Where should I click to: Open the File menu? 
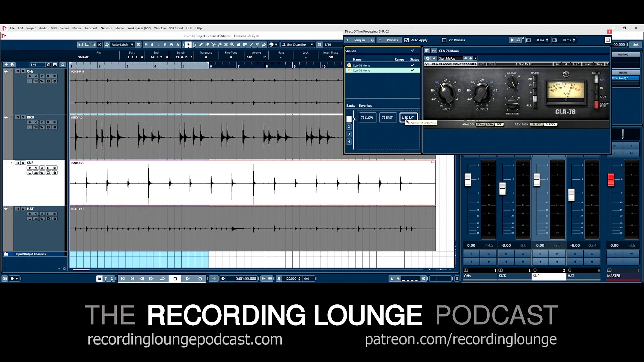pos(12,28)
